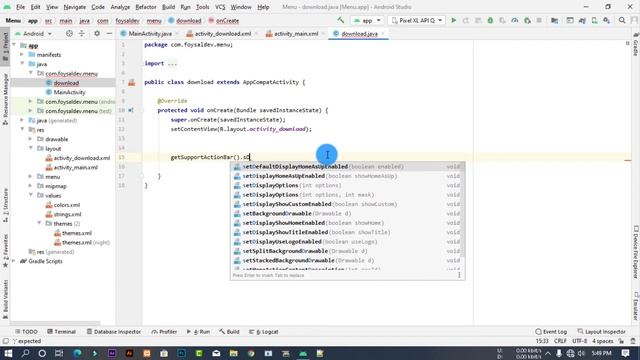This screenshot has width=640, height=360.
Task: Open the VCS menu
Action: pyautogui.click(x=220, y=7)
